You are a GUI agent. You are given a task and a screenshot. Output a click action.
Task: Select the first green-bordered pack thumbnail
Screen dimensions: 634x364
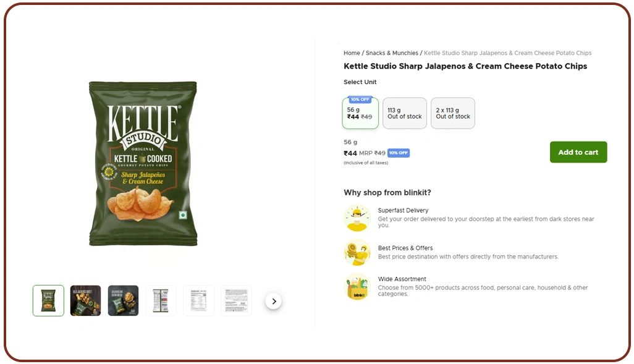48,301
